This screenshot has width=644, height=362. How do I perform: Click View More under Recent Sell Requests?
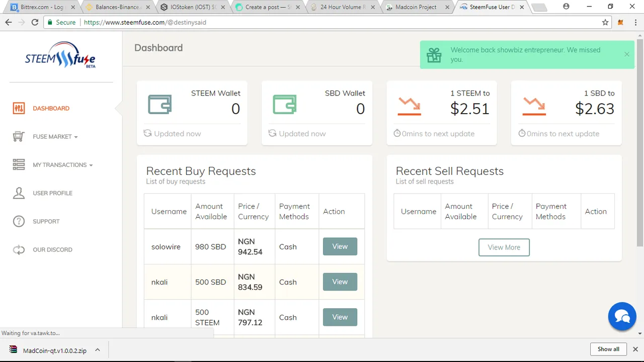(504, 247)
